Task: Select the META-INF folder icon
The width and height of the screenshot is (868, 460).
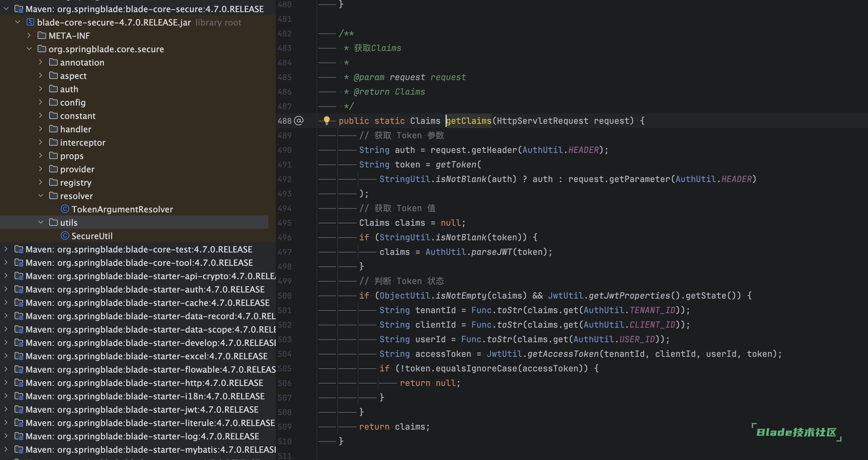Action: pyautogui.click(x=42, y=36)
